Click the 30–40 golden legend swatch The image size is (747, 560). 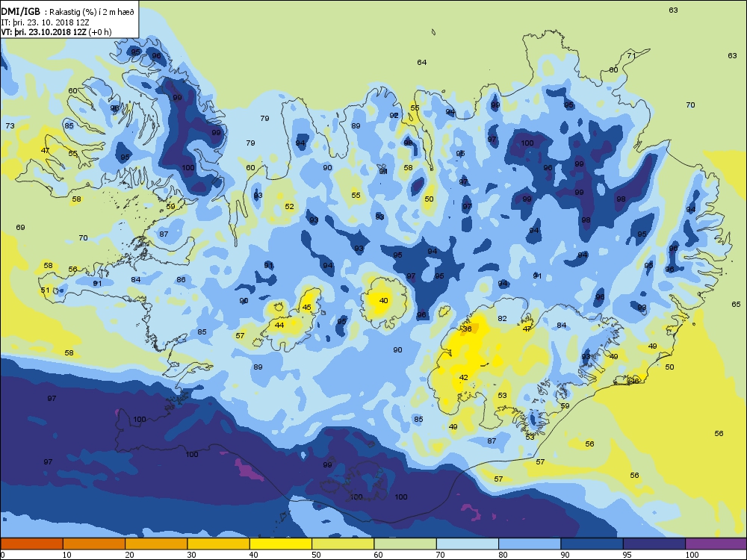(219, 544)
